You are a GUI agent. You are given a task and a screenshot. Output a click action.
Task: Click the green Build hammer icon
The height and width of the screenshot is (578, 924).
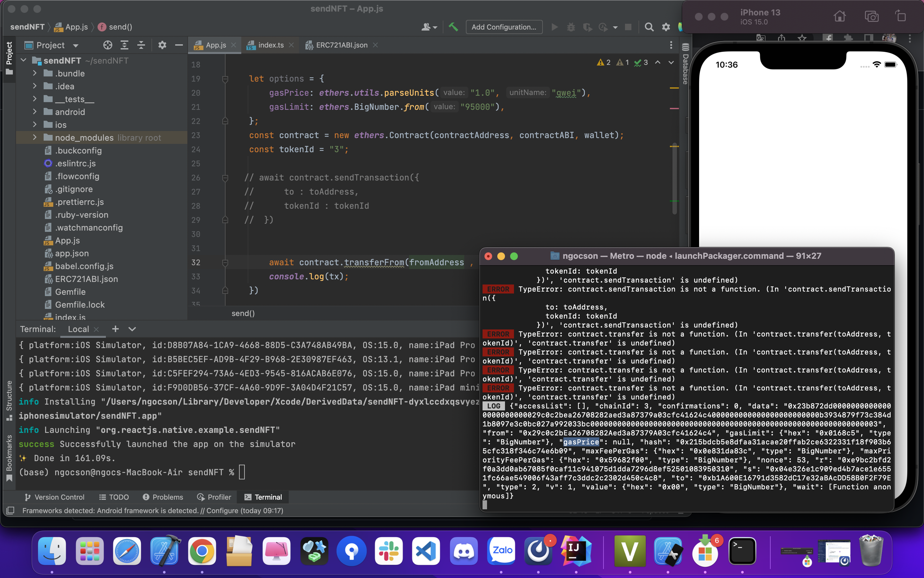453,27
